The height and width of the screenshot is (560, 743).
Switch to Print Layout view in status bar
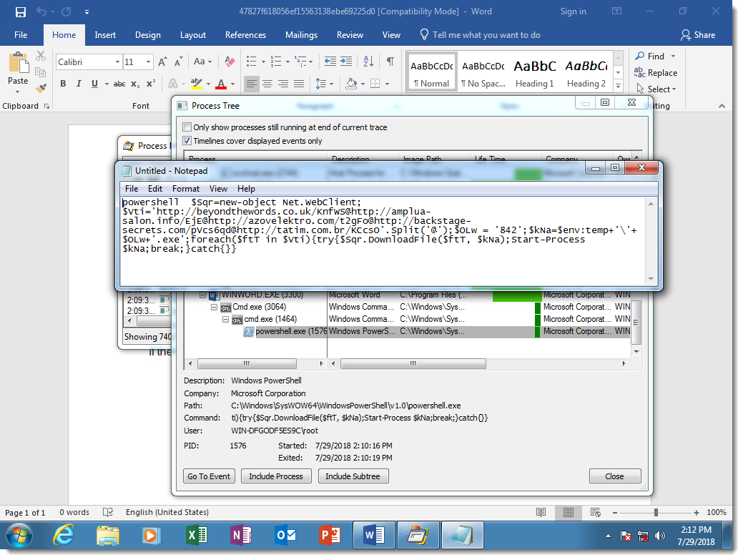pos(569,512)
